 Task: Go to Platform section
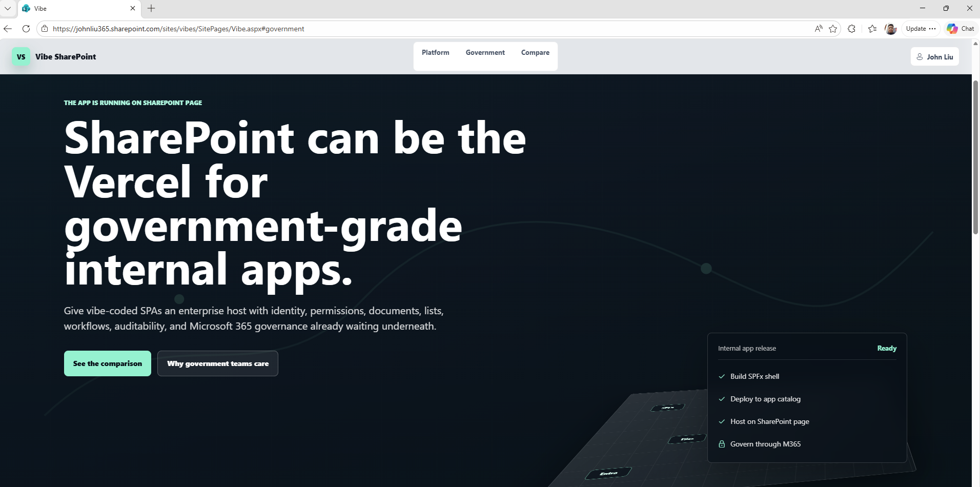436,52
